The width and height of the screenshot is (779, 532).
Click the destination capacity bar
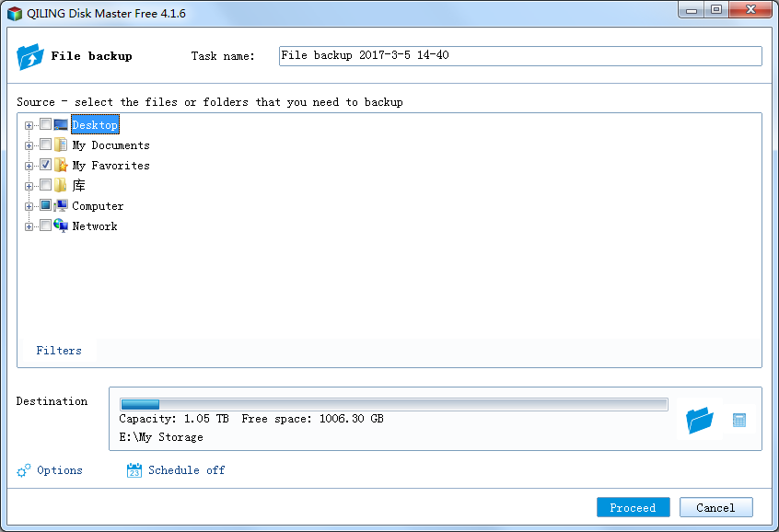coord(393,404)
